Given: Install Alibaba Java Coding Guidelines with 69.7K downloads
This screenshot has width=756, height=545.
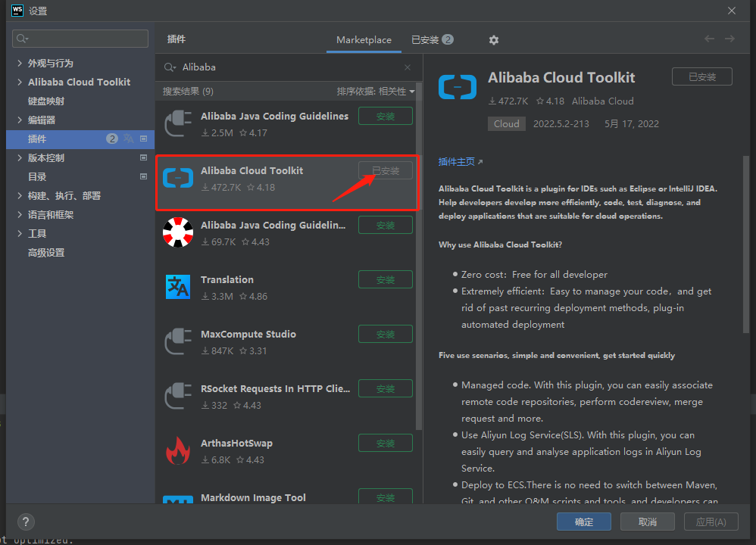Looking at the screenshot, I should tap(386, 225).
